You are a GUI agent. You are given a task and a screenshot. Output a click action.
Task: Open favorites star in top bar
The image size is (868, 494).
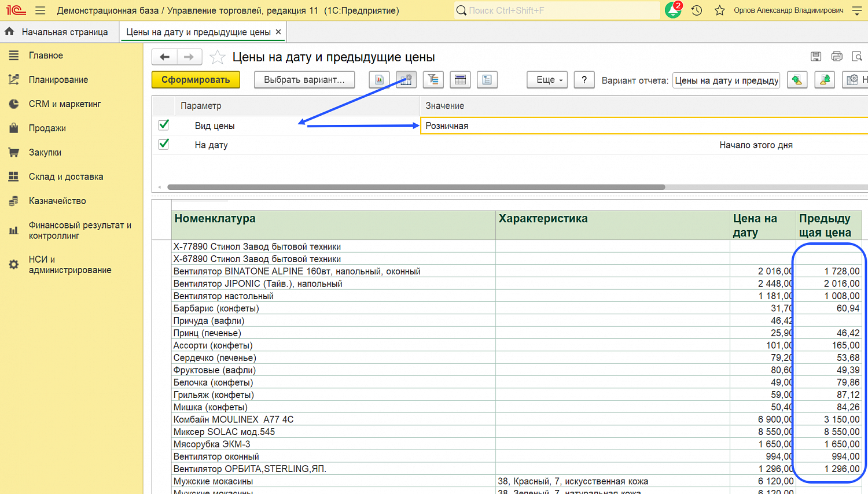719,10
